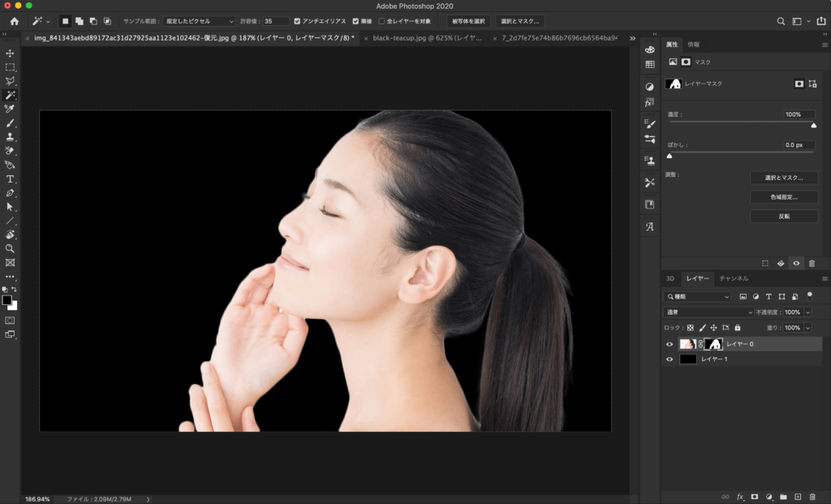Click the apply mask diamond icon in properties
The height and width of the screenshot is (504, 831).
click(781, 264)
